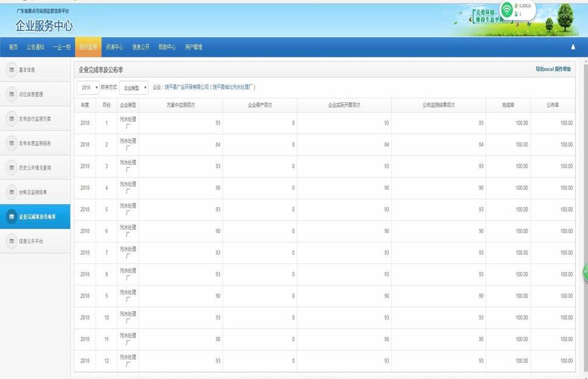588x379 pixels.
Task: Open the 2018 year dropdown
Action: (x=88, y=88)
